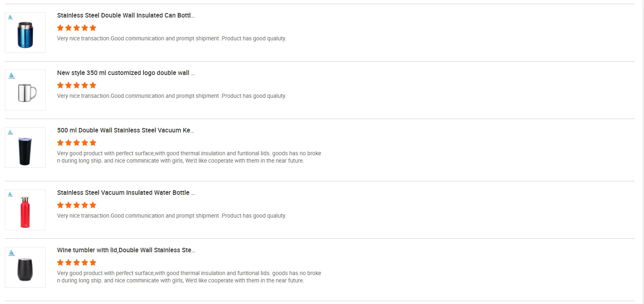
Task: Click supplier logo on the steel mug thumbnail
Action: tap(11, 75)
